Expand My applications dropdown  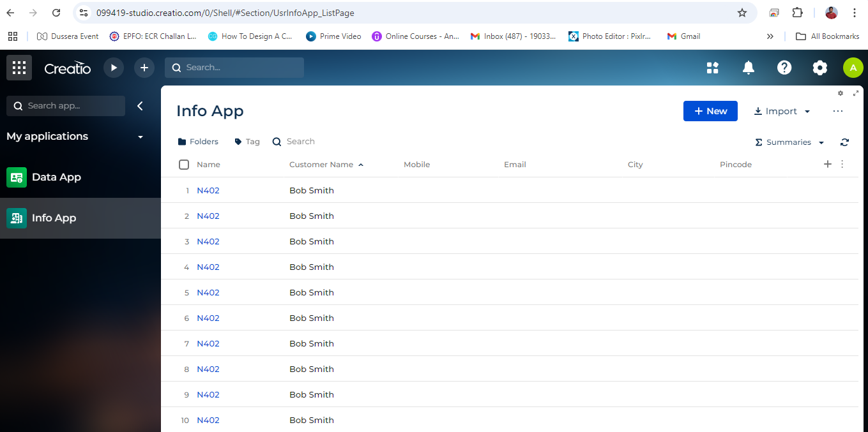(141, 137)
